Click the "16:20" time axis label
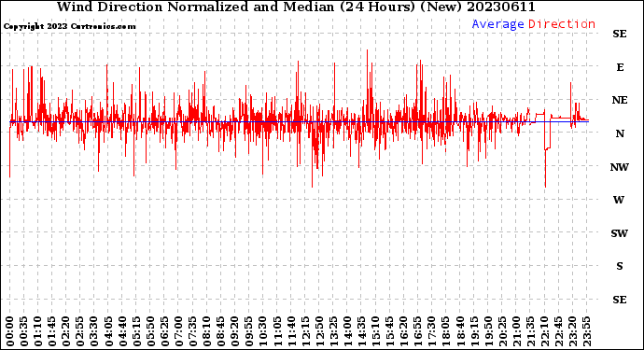Viewport: 644px width, 350px height. [404, 331]
